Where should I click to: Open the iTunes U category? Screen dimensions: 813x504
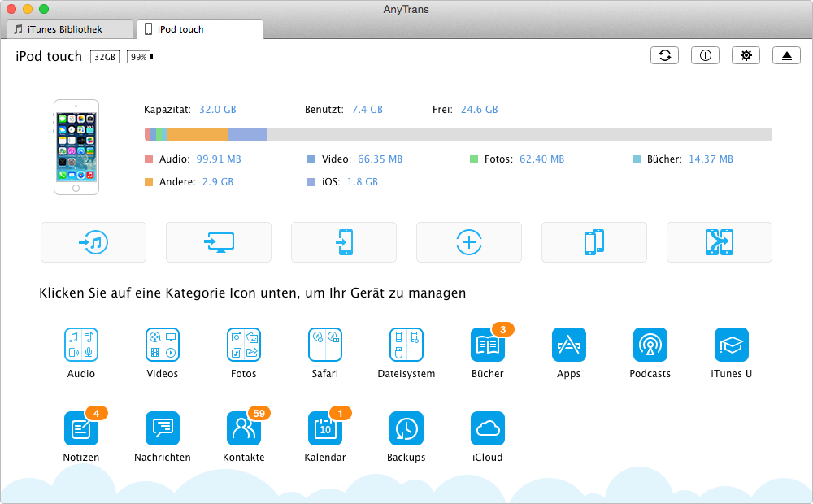point(732,345)
